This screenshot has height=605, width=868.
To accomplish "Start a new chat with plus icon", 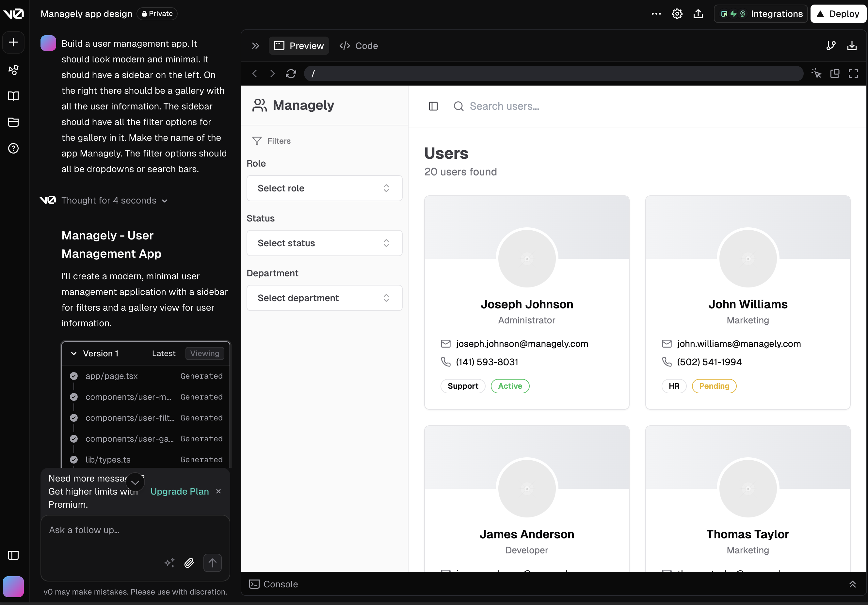I will 13,42.
